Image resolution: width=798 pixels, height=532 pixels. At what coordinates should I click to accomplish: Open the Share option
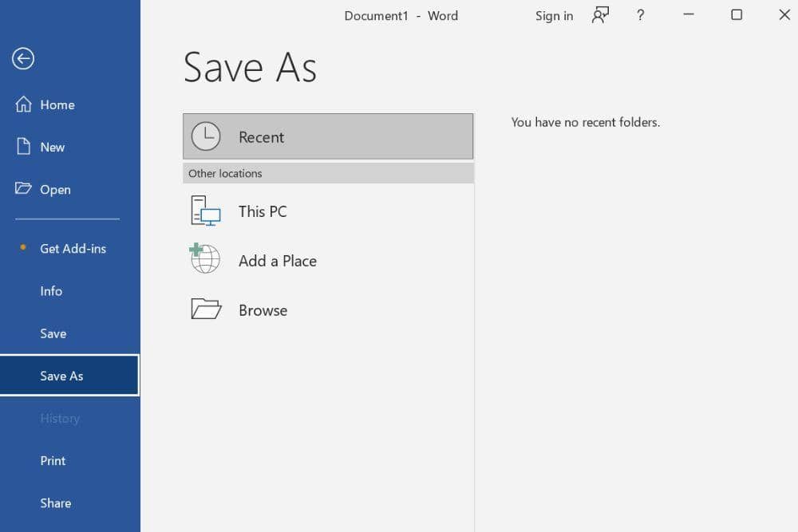(55, 502)
